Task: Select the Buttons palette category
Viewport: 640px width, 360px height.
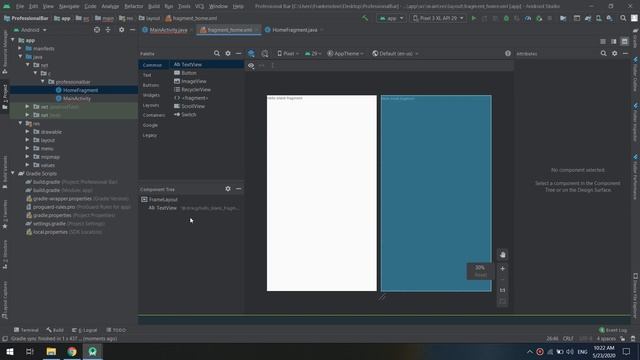Action: point(151,85)
